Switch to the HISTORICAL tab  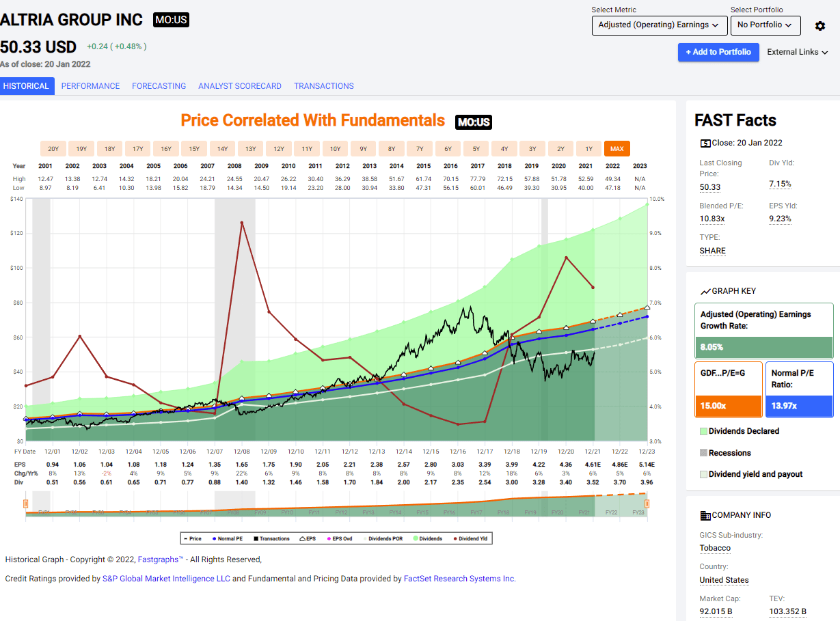coord(27,86)
